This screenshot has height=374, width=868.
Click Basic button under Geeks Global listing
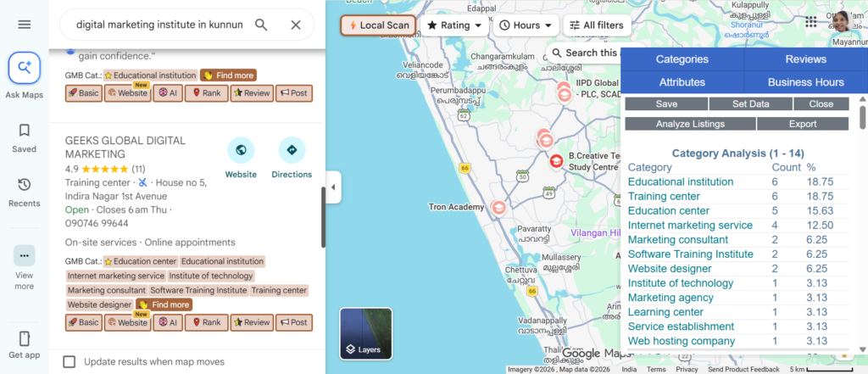(x=84, y=322)
